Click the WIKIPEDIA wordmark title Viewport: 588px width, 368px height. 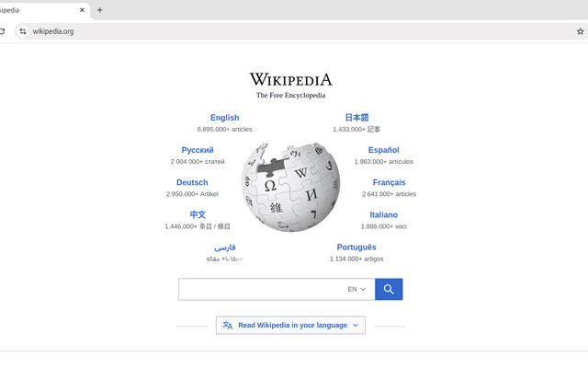tap(290, 80)
